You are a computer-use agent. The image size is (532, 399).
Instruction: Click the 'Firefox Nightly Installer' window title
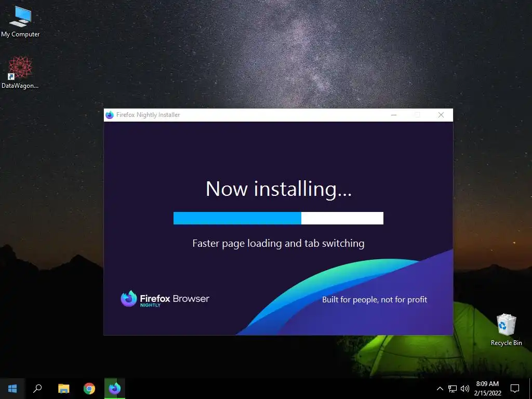148,115
